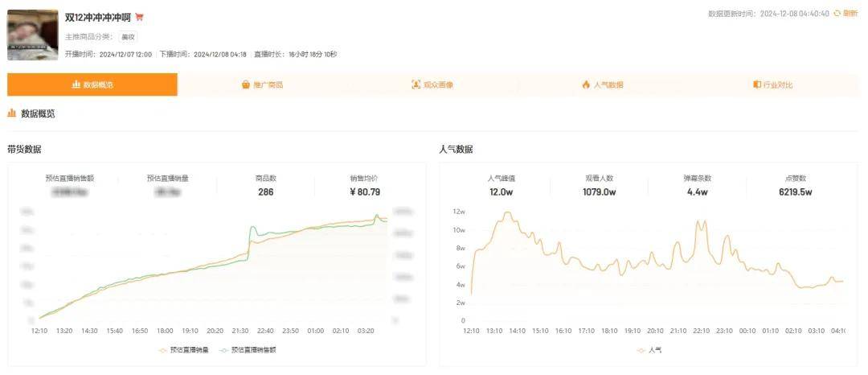The height and width of the screenshot is (375, 868).
Task: Click the 美妆 category tag
Action: (x=128, y=37)
